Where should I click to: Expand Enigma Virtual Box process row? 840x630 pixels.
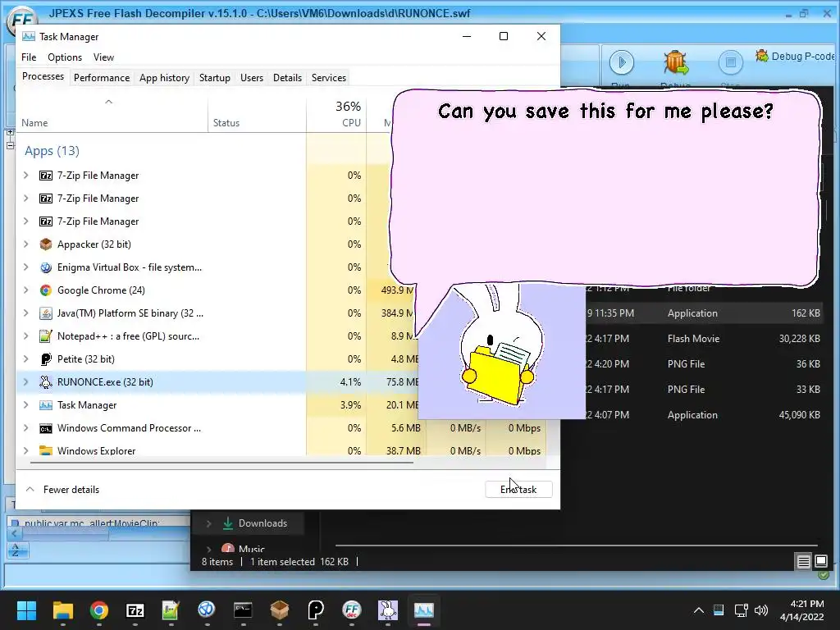pos(25,267)
